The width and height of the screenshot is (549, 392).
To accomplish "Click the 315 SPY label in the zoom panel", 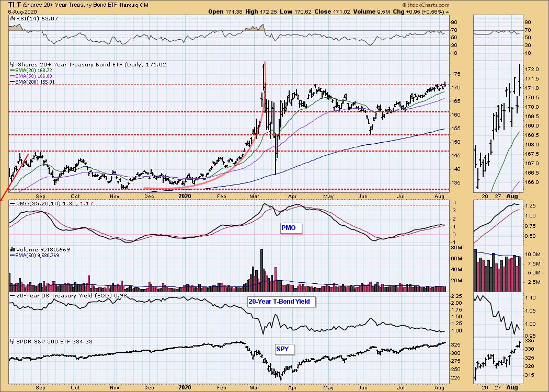I will (530, 375).
